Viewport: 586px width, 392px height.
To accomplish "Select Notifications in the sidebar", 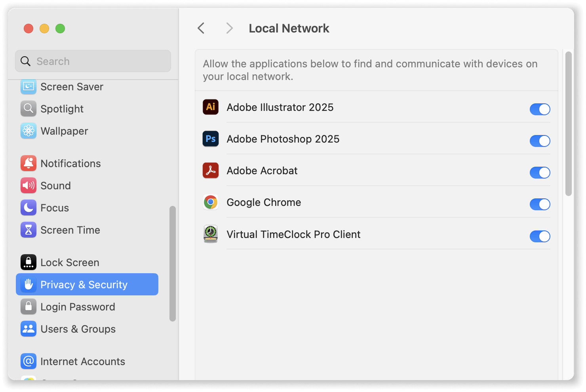I will 71,163.
